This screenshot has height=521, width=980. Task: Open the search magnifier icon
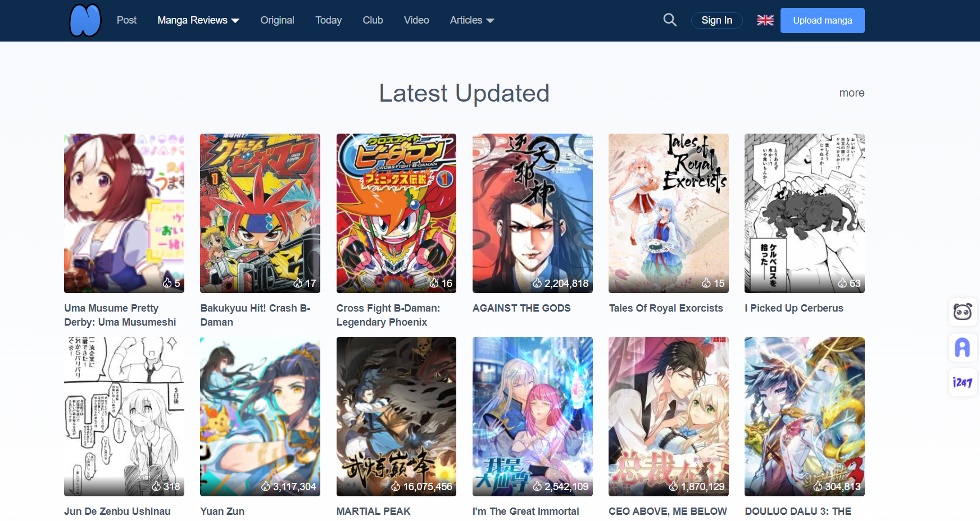pyautogui.click(x=670, y=20)
